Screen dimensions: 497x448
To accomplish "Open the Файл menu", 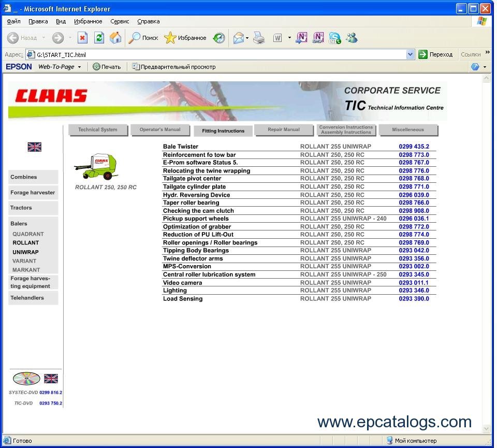I will pos(13,21).
